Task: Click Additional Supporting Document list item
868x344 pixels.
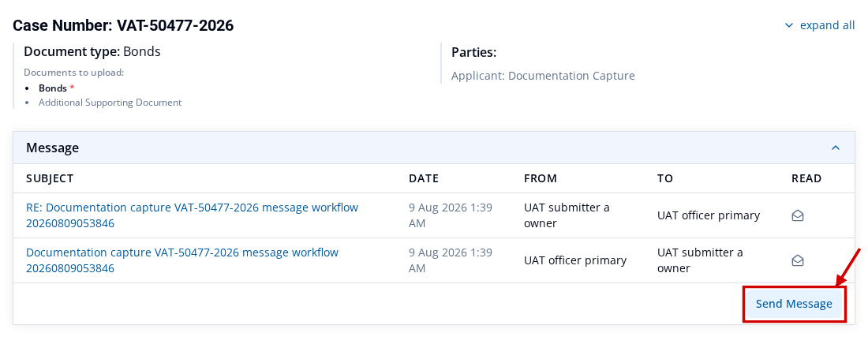Action: 110,103
